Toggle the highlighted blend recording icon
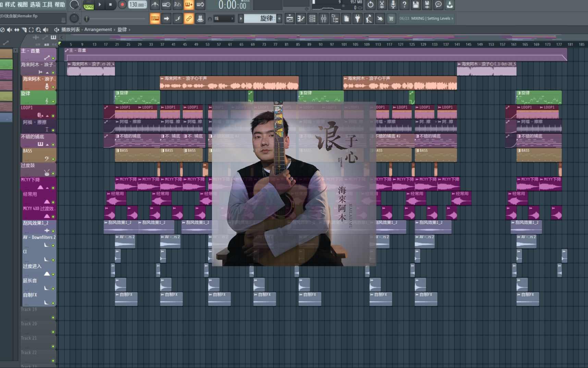Screen dimensions: 588x368 coord(189,5)
